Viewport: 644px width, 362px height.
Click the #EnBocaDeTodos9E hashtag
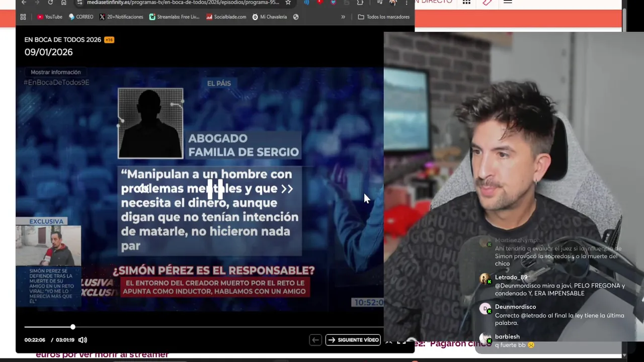point(56,82)
